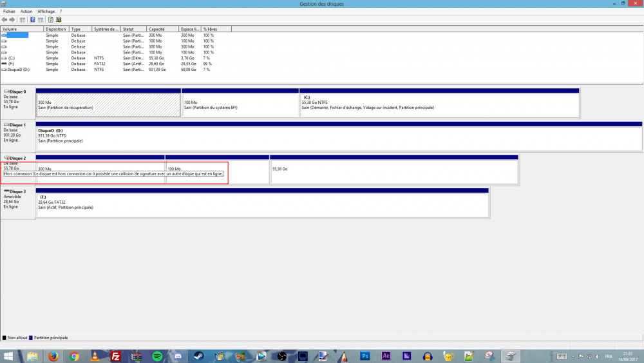The image size is (644, 363).
Task: Open Steam from the taskbar
Action: [x=199, y=357]
